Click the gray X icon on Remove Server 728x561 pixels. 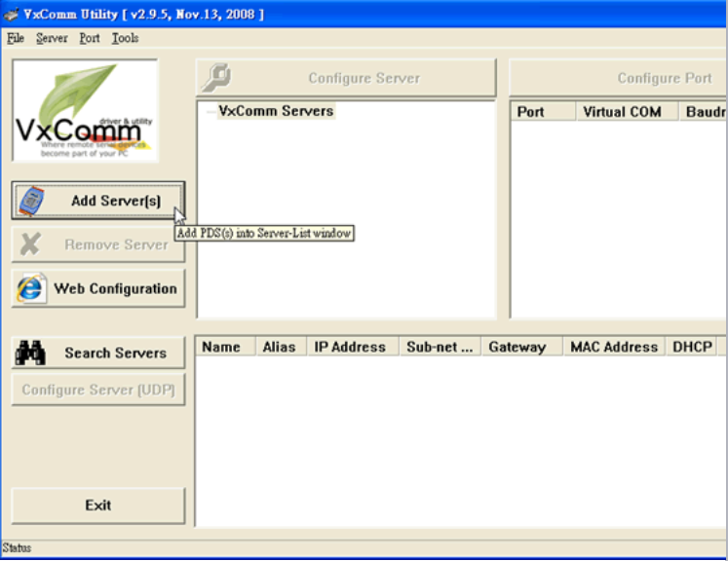click(30, 244)
